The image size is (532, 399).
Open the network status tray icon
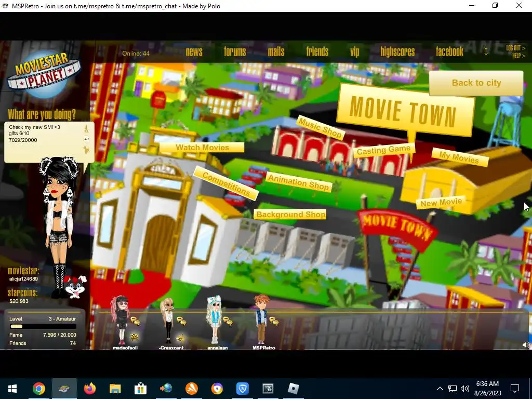pos(453,389)
